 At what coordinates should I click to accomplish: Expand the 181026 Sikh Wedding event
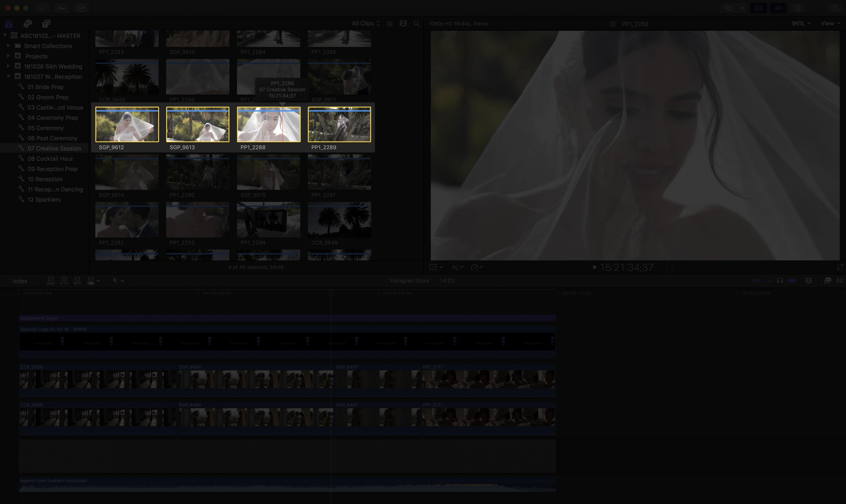click(8, 66)
